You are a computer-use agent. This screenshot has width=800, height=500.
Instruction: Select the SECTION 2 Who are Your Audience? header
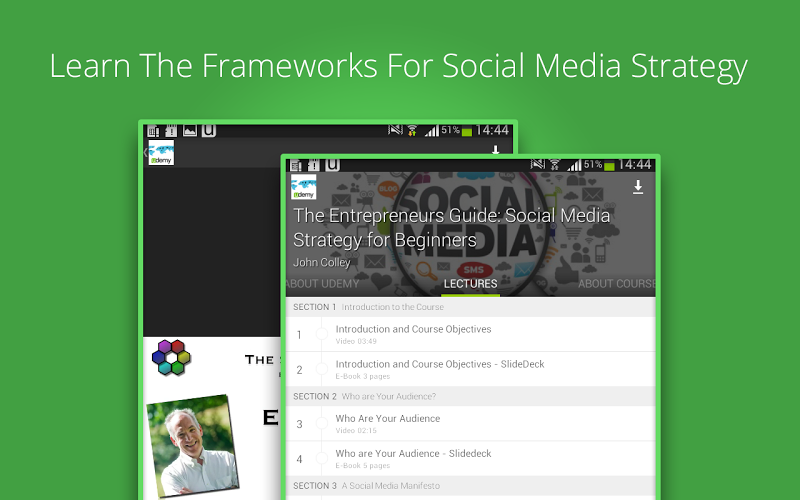pos(470,396)
